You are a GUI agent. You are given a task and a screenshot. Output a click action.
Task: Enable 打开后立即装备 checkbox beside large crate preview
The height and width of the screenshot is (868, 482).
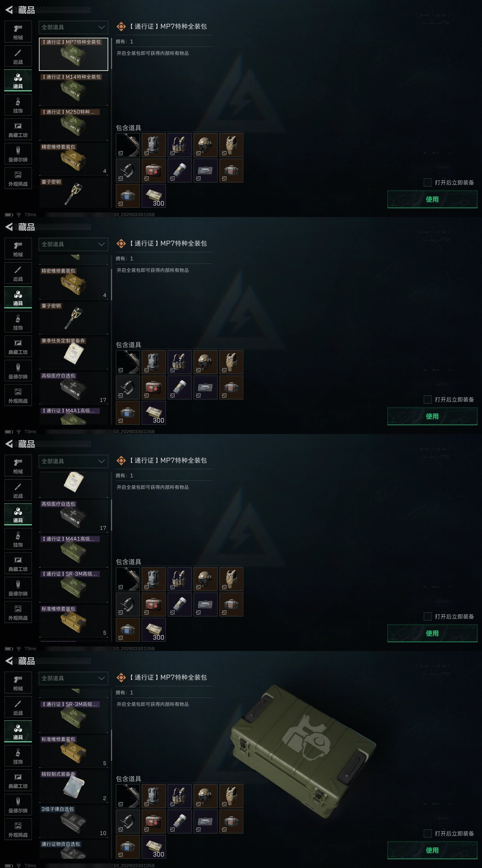(x=427, y=833)
